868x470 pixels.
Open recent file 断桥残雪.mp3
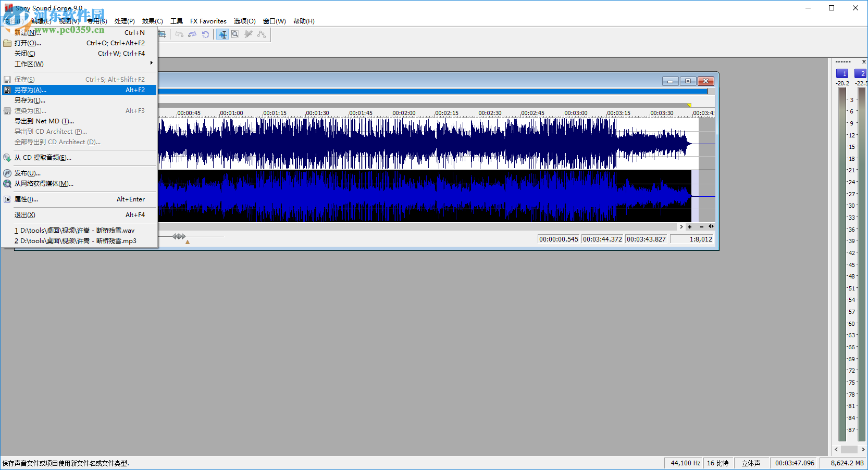78,241
